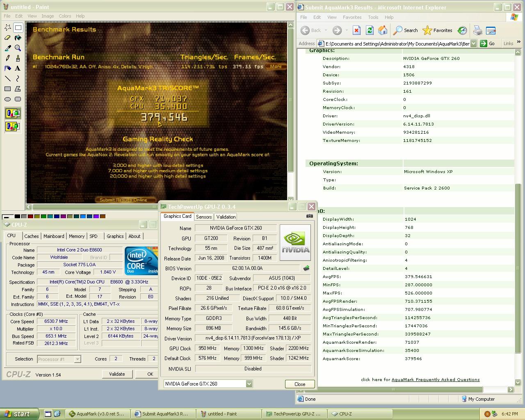
Task: Select the Free-Form Select tool in Paint
Action: (8, 27)
